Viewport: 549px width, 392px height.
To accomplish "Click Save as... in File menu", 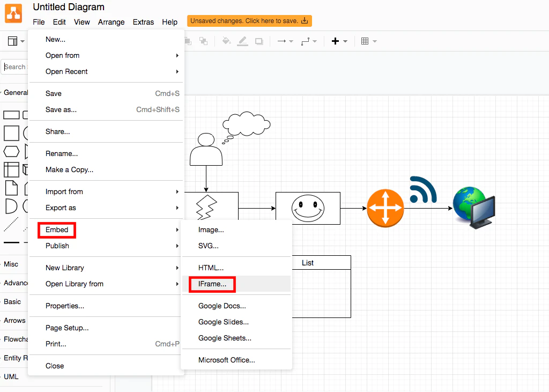I will pos(106,109).
